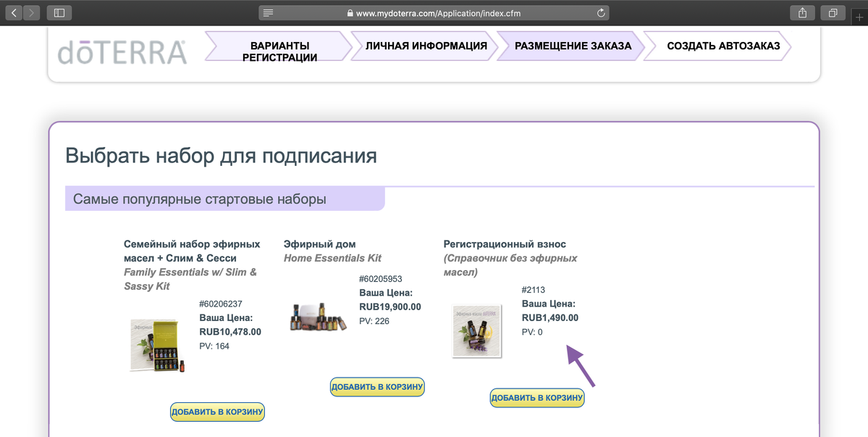Add Family Essentials kit to cart
This screenshot has width=868, height=437.
point(218,412)
